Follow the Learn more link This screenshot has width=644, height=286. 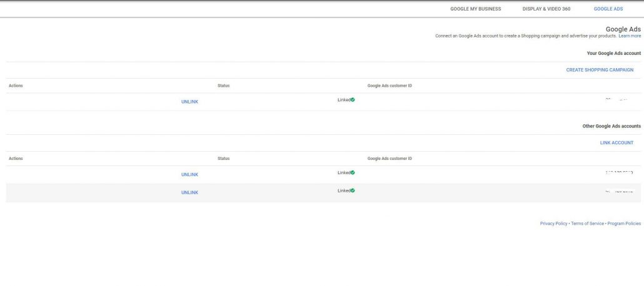point(630,36)
